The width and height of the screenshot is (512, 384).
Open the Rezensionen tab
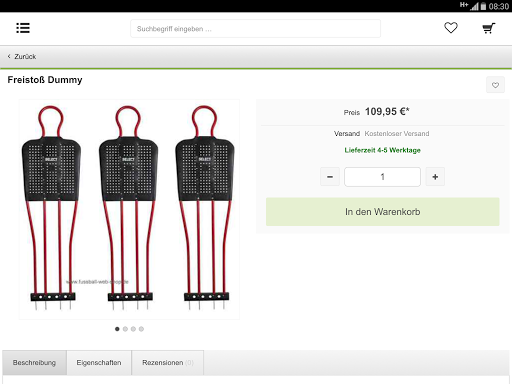tap(168, 363)
